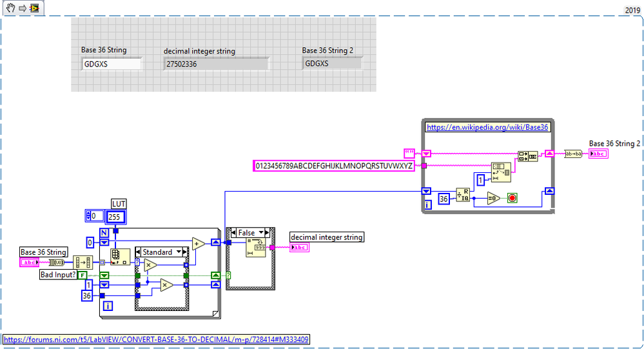Viewport: 644px width, 349px height.
Task: Select the 0-9A-Z character string constant
Action: point(334,166)
